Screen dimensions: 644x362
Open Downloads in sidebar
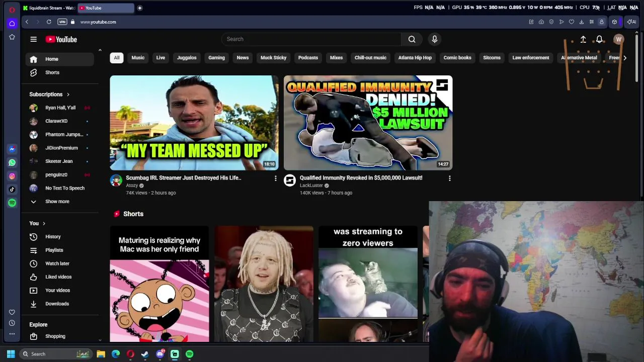point(60,304)
